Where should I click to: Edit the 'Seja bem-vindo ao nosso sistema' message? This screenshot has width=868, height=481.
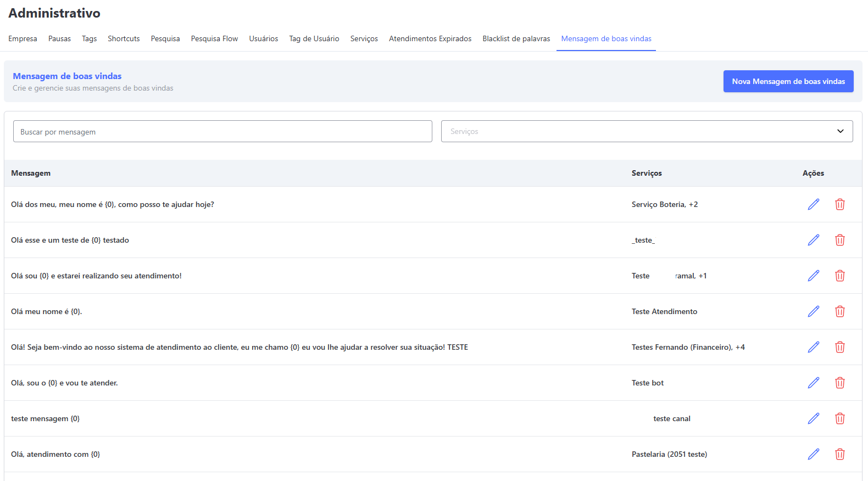click(814, 347)
